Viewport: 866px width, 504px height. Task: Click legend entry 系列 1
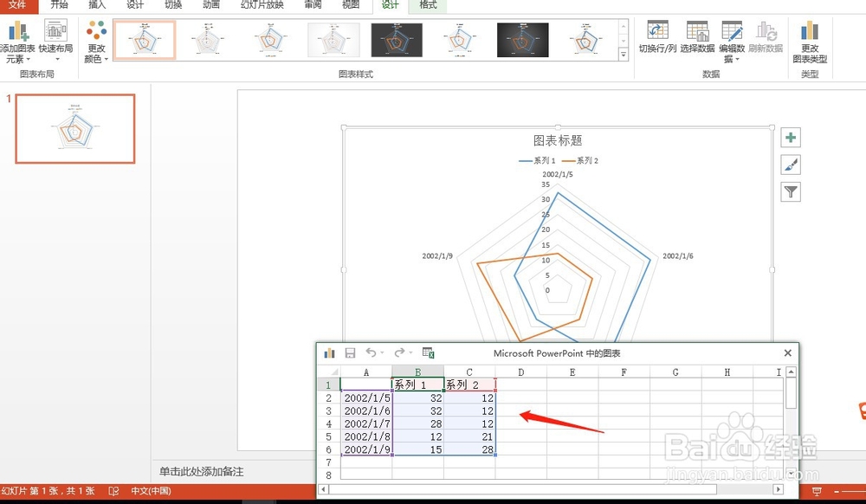[x=538, y=161]
